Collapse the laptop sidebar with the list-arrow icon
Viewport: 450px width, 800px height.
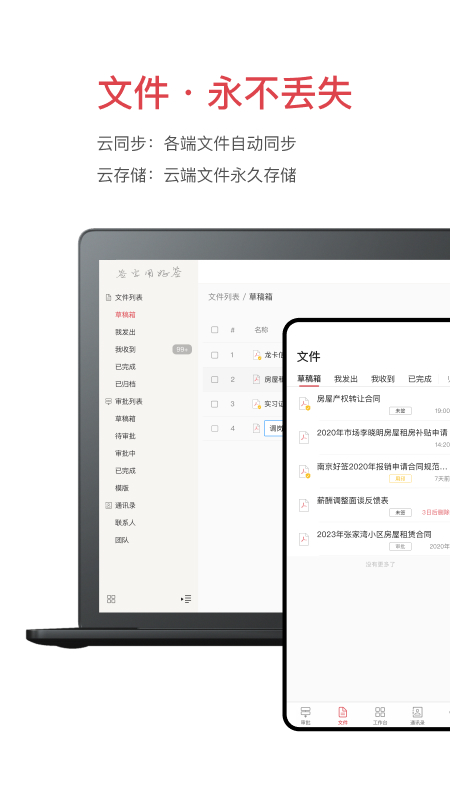pos(186,599)
